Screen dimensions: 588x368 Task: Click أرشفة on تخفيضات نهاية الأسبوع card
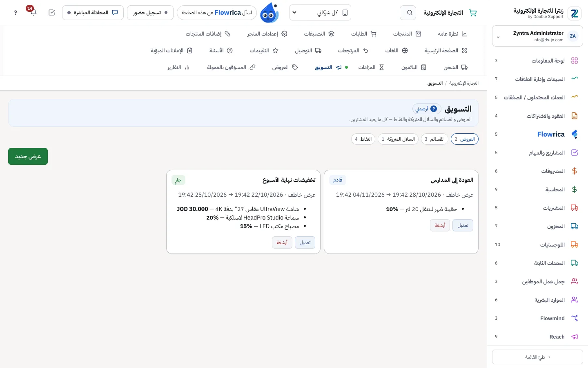point(282,242)
